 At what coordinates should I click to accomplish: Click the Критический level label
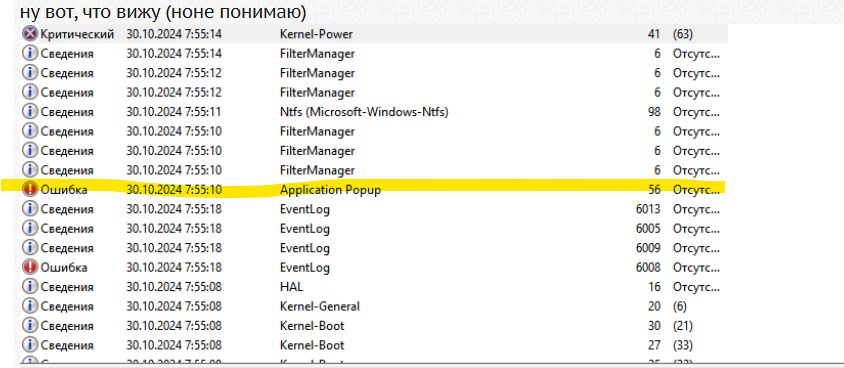tap(77, 34)
